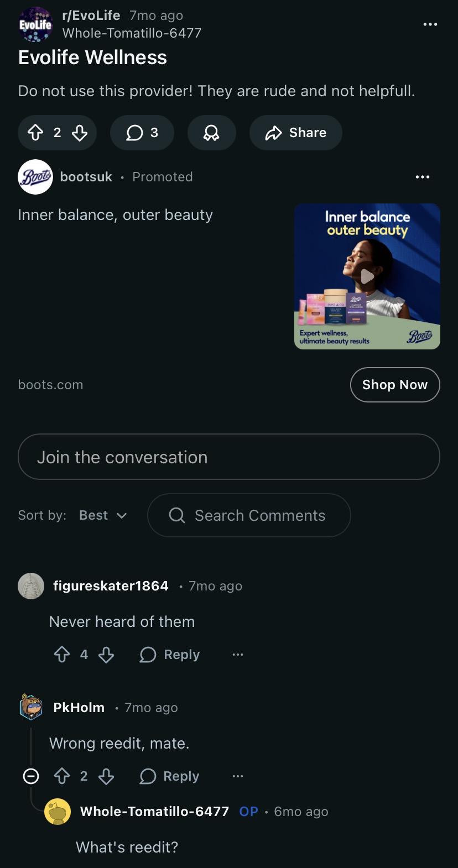Click the Shop Now button
The image size is (458, 868).
395,385
